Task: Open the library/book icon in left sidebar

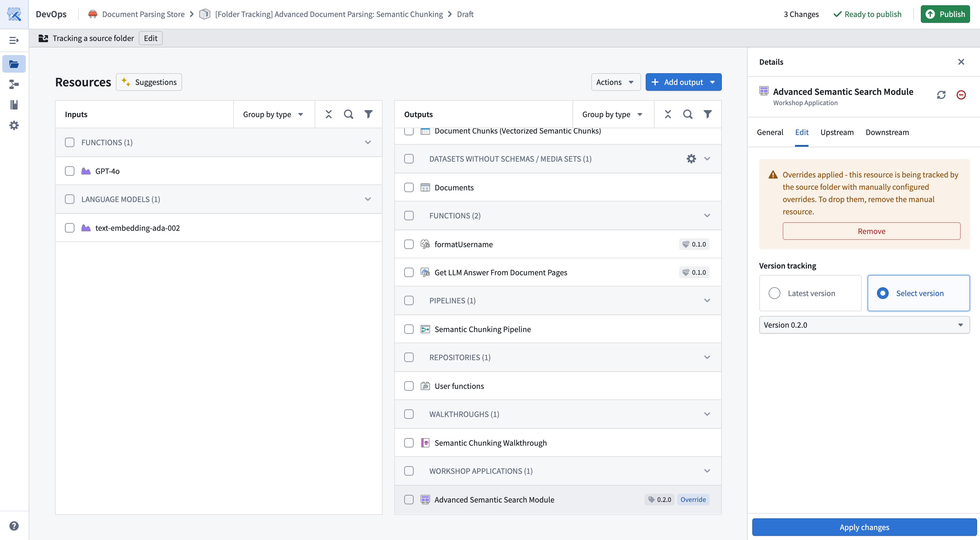Action: [14, 105]
